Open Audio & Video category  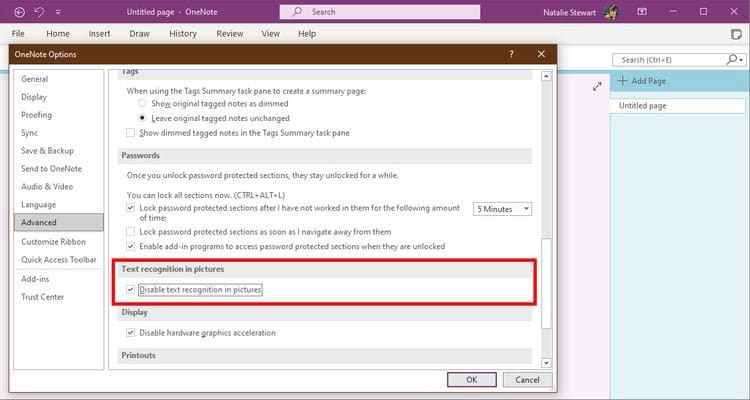(x=58, y=187)
